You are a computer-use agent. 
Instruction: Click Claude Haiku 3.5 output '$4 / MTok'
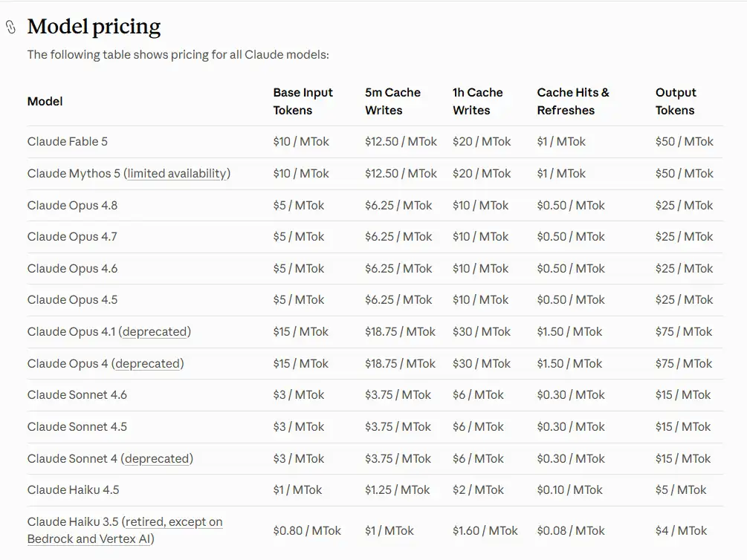(681, 531)
